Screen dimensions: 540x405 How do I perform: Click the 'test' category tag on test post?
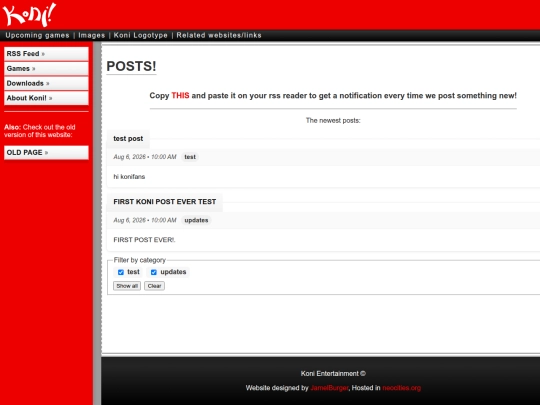[190, 157]
